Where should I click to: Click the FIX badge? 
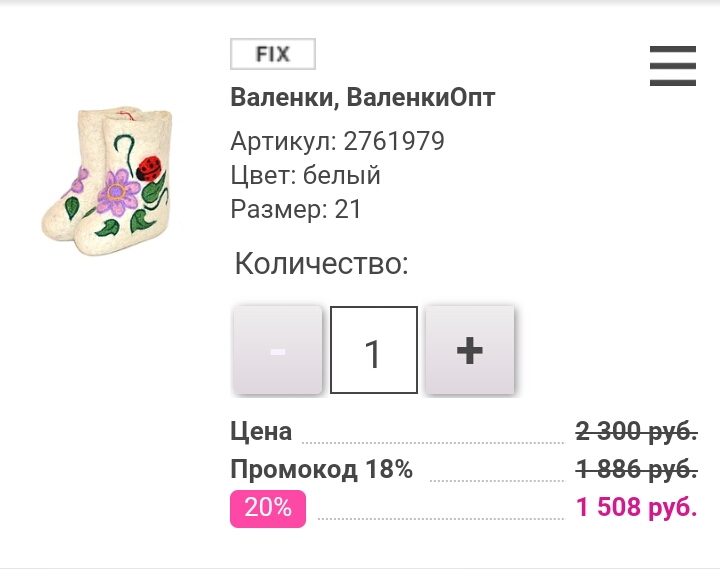(x=273, y=54)
